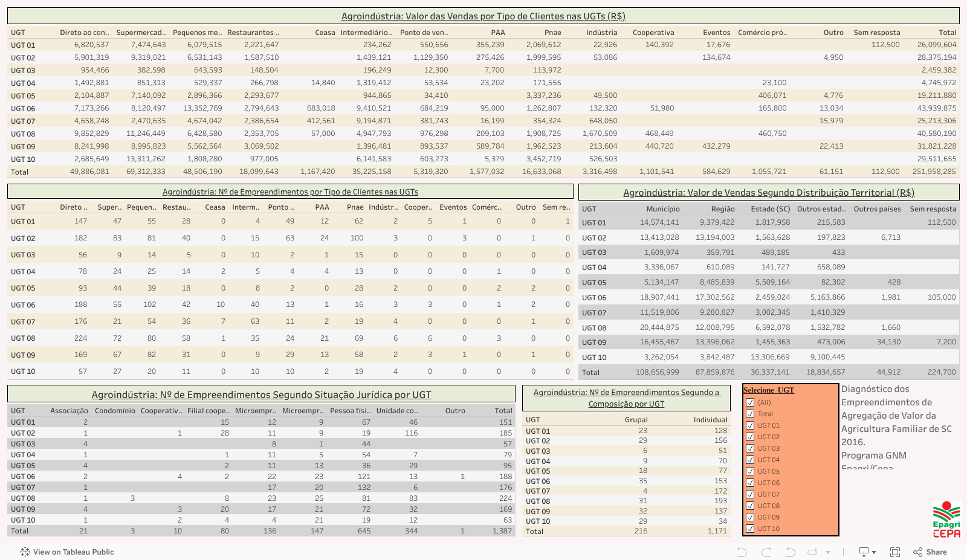Click the total value 1,171
This screenshot has width=967, height=560.
[717, 532]
